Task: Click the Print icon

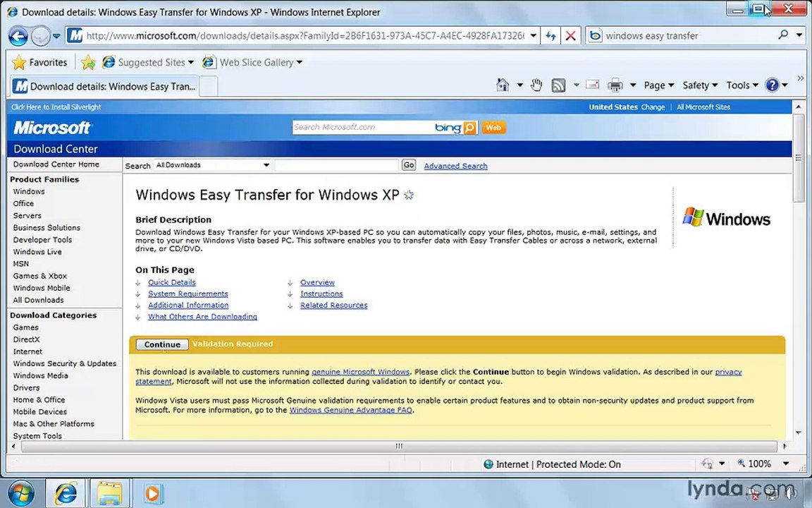Action: pos(615,85)
